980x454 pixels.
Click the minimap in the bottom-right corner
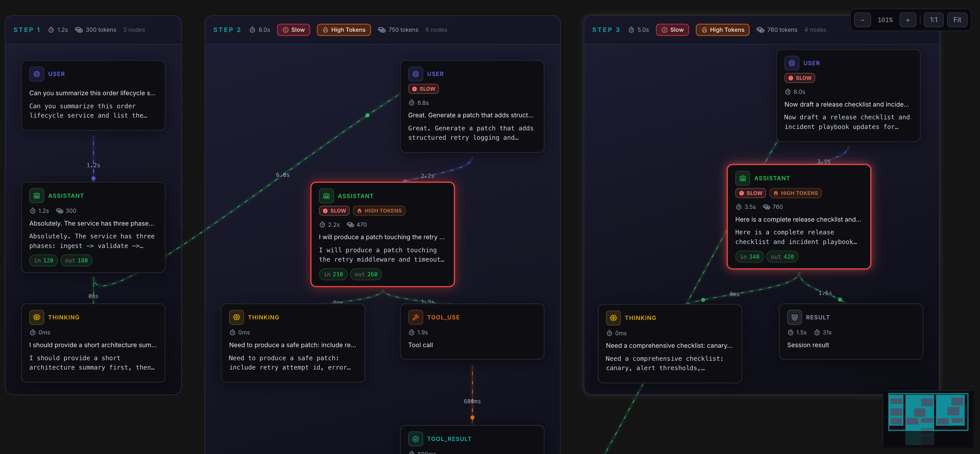point(929,418)
